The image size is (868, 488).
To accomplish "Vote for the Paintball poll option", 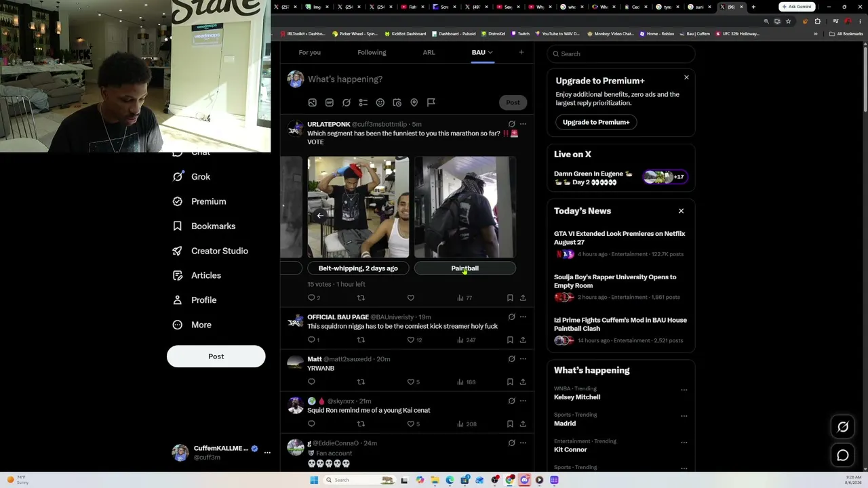I will point(465,268).
